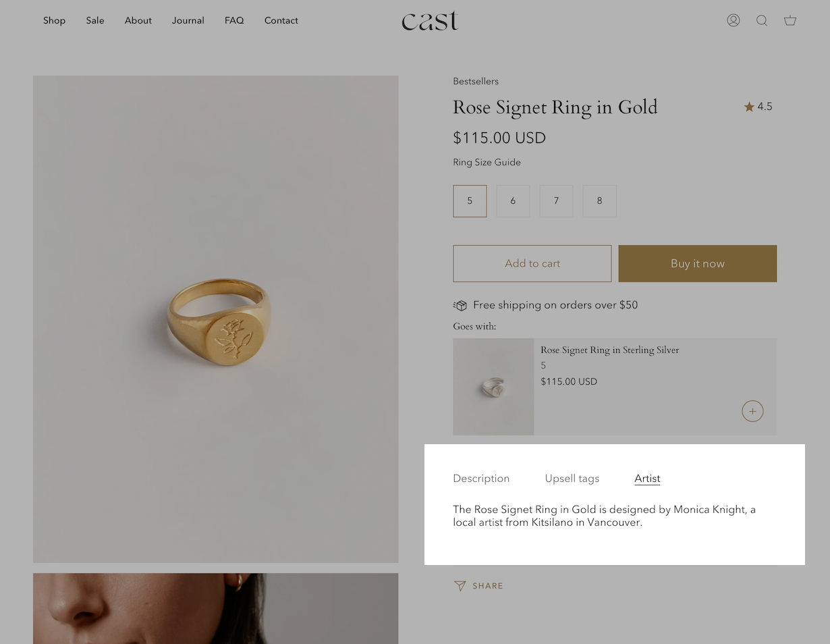Open the Shop menu

[x=54, y=20]
